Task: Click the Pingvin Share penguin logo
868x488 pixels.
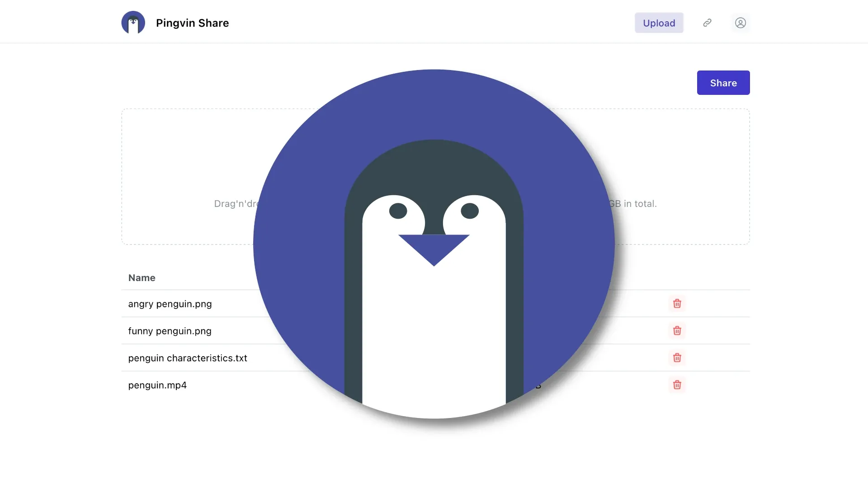Action: point(133,22)
